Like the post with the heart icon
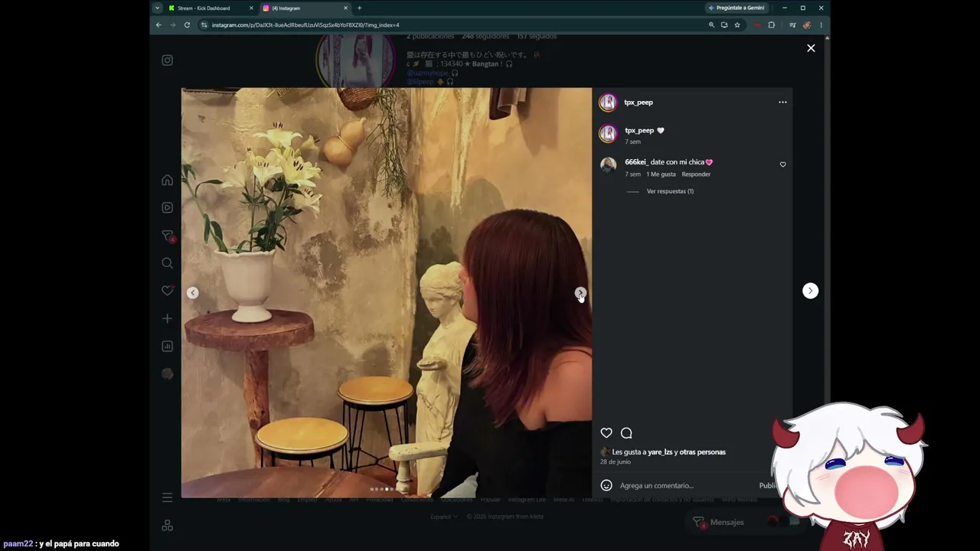The height and width of the screenshot is (551, 980). pyautogui.click(x=606, y=433)
